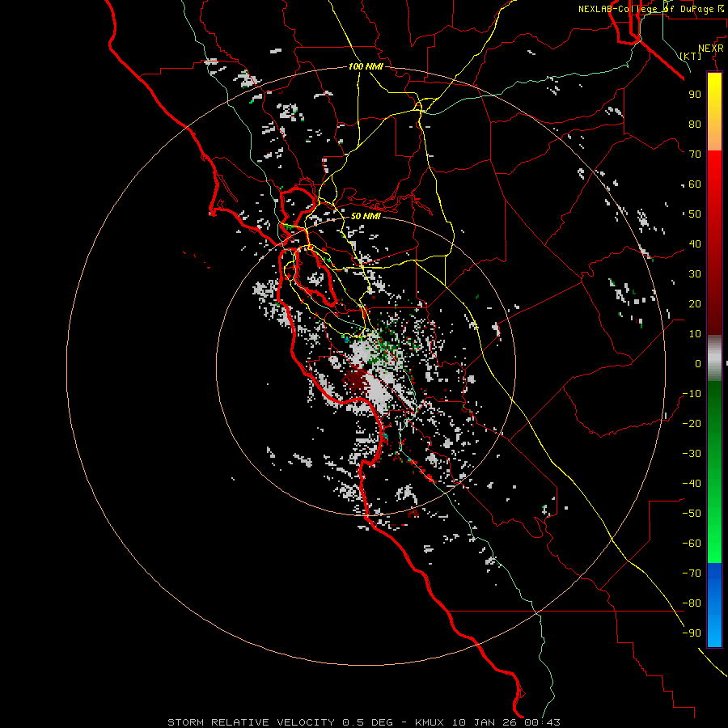The height and width of the screenshot is (728, 728).
Task: Click the 0 value on the velocity scale
Action: pos(698,363)
